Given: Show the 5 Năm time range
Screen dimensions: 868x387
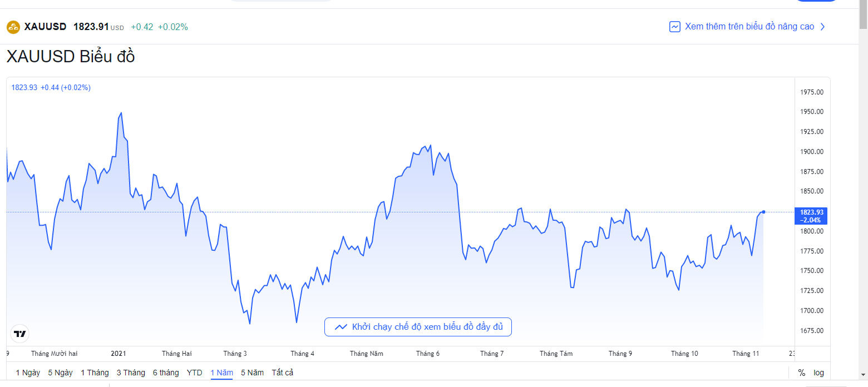Looking at the screenshot, I should point(252,373).
